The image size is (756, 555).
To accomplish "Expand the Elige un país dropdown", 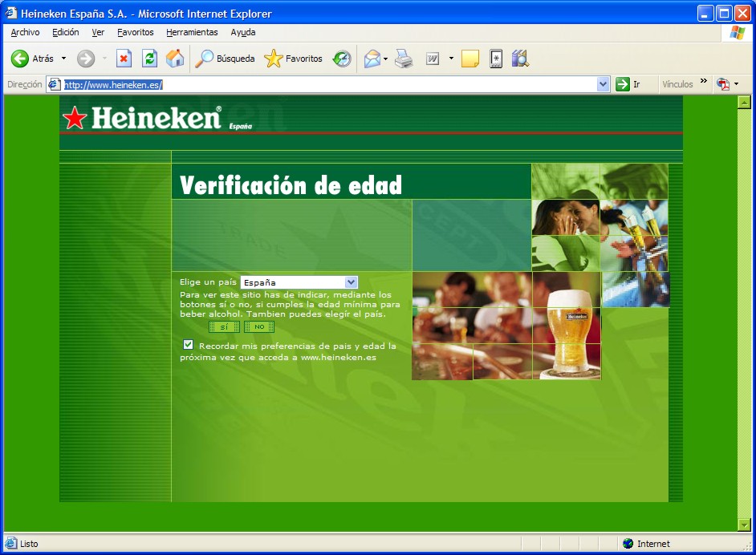I will tap(351, 282).
